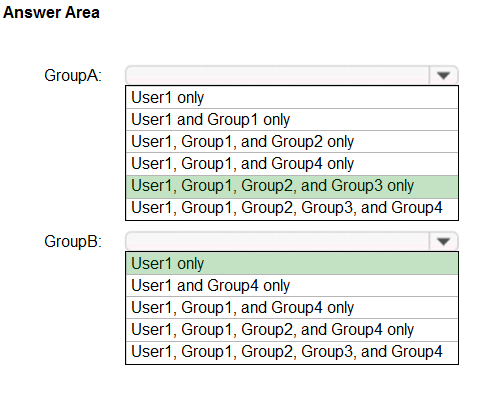Open the GroupA dropdown arrow
The image size is (492, 393).
coord(443,75)
